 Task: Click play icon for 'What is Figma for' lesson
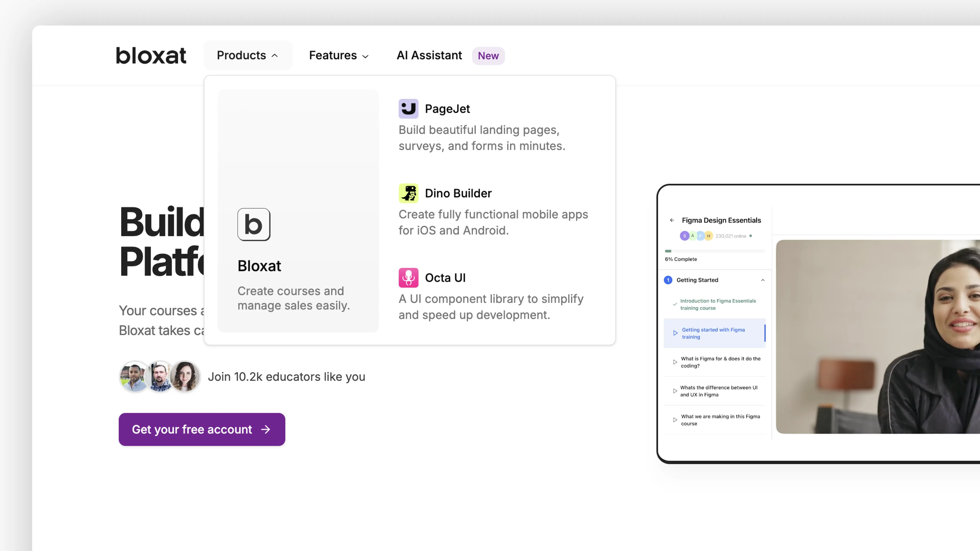(675, 362)
